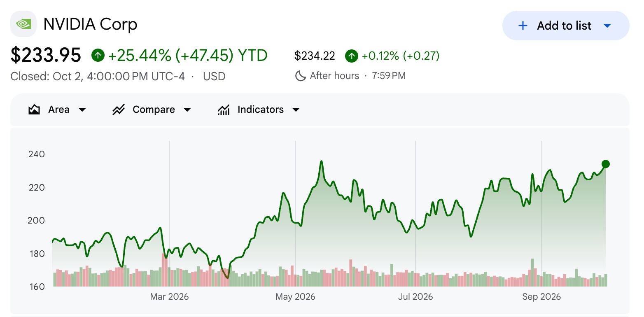
Task: Click the 180 price axis label
Action: coord(36,254)
